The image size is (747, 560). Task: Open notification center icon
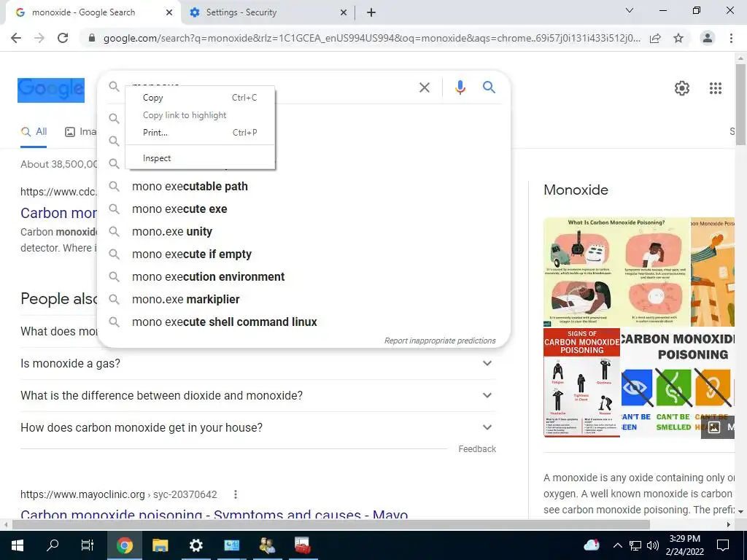(723, 545)
